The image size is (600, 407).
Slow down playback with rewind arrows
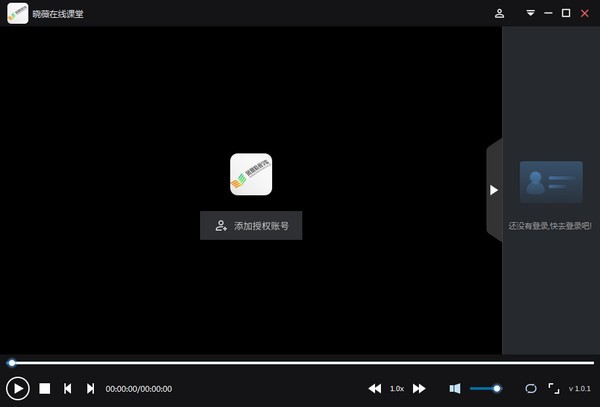pyautogui.click(x=375, y=388)
